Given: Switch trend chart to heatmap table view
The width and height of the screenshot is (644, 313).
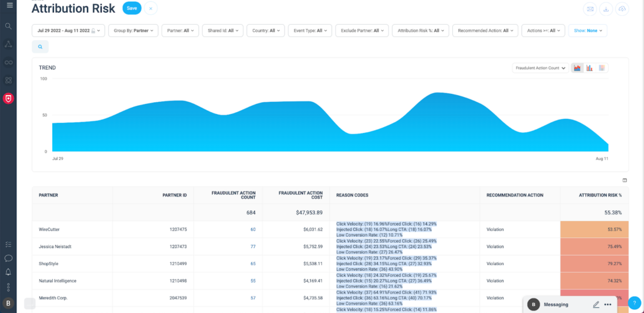Looking at the screenshot, I should 602,68.
